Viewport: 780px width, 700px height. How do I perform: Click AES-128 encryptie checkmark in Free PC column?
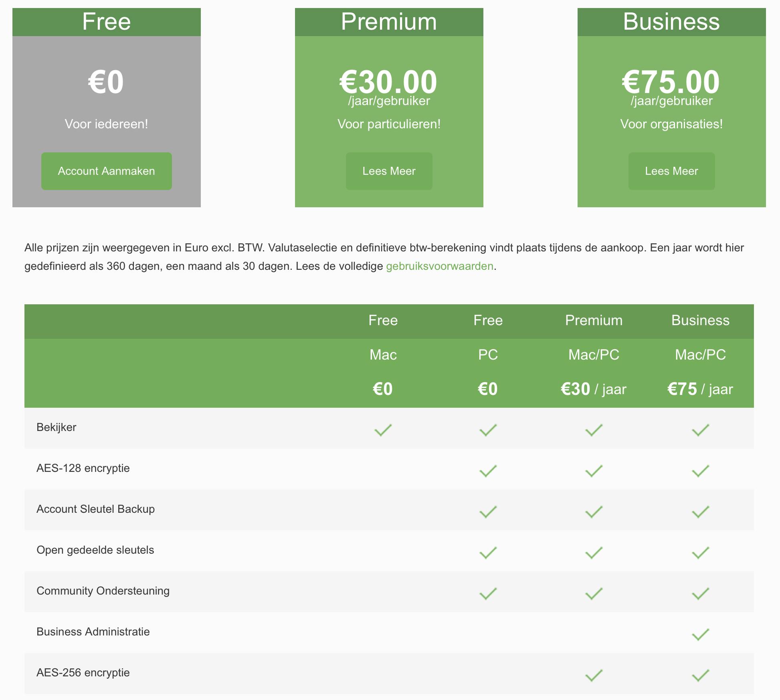coord(488,471)
